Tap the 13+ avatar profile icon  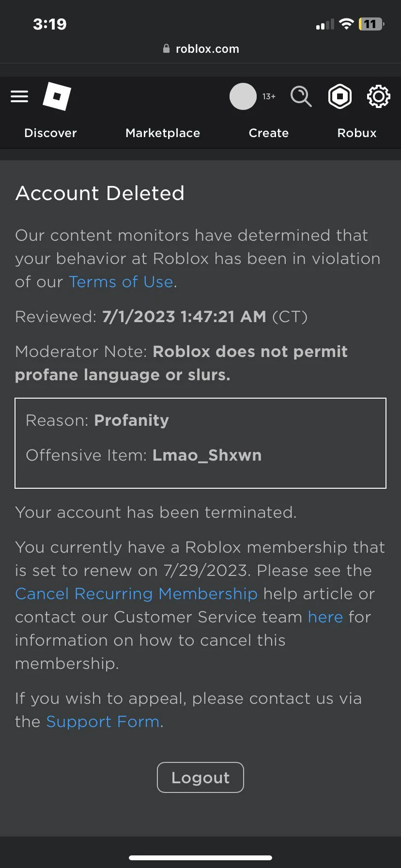click(243, 96)
